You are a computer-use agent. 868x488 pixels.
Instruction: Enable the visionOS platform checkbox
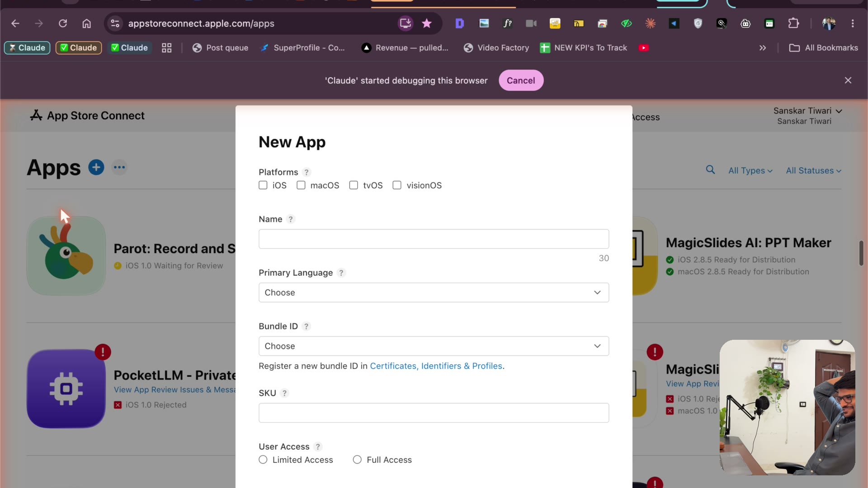tap(397, 185)
